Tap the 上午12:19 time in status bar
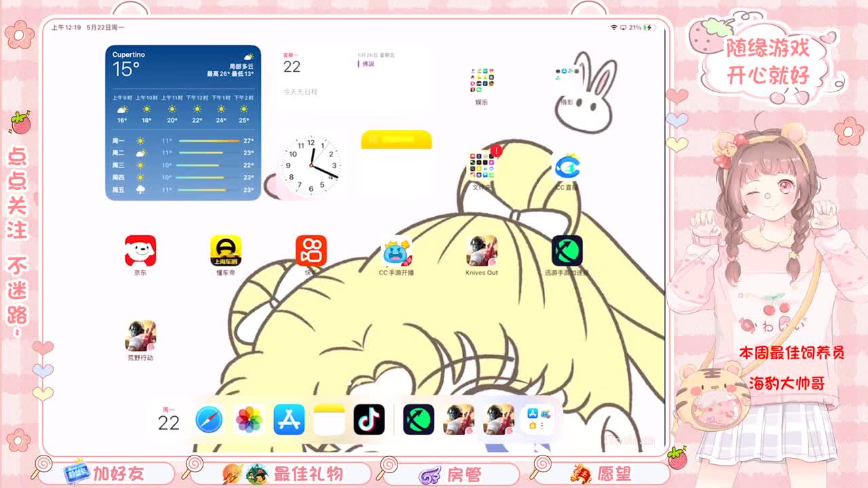 [66, 28]
